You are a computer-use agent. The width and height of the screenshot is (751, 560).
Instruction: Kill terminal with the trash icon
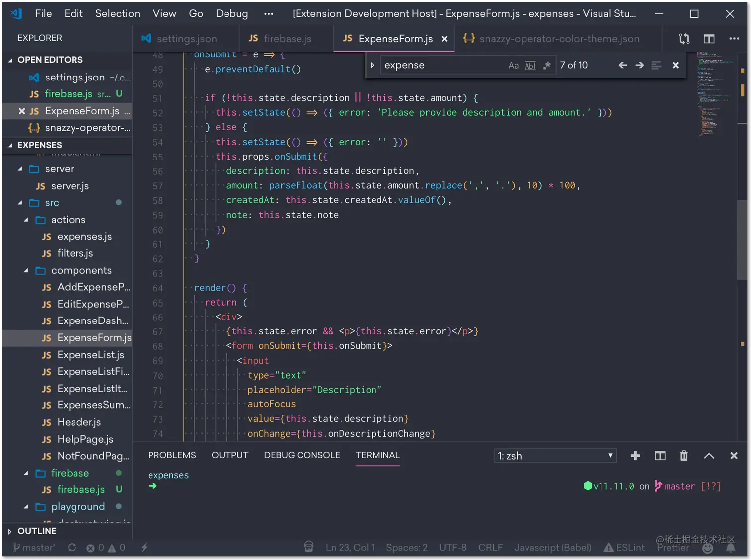coord(684,456)
